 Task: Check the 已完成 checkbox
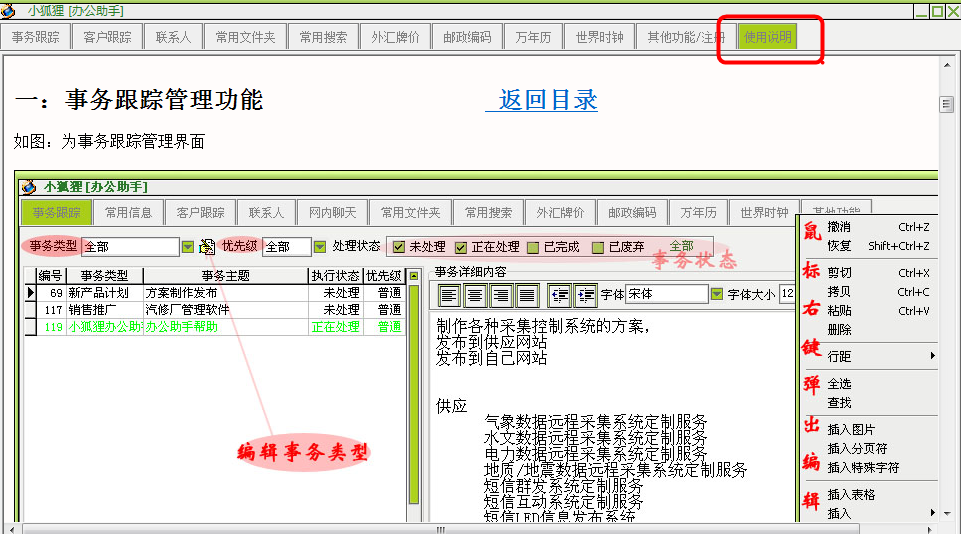[533, 247]
